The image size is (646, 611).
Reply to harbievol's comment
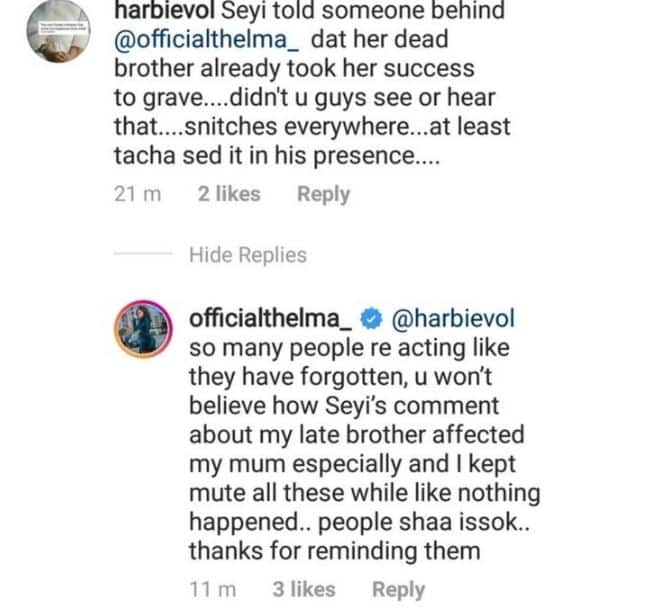point(323,194)
